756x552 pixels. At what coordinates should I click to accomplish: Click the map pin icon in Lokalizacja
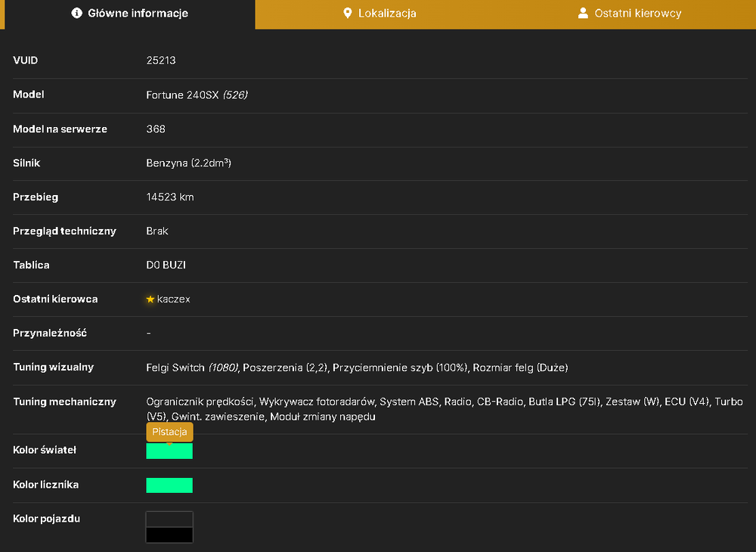[347, 13]
